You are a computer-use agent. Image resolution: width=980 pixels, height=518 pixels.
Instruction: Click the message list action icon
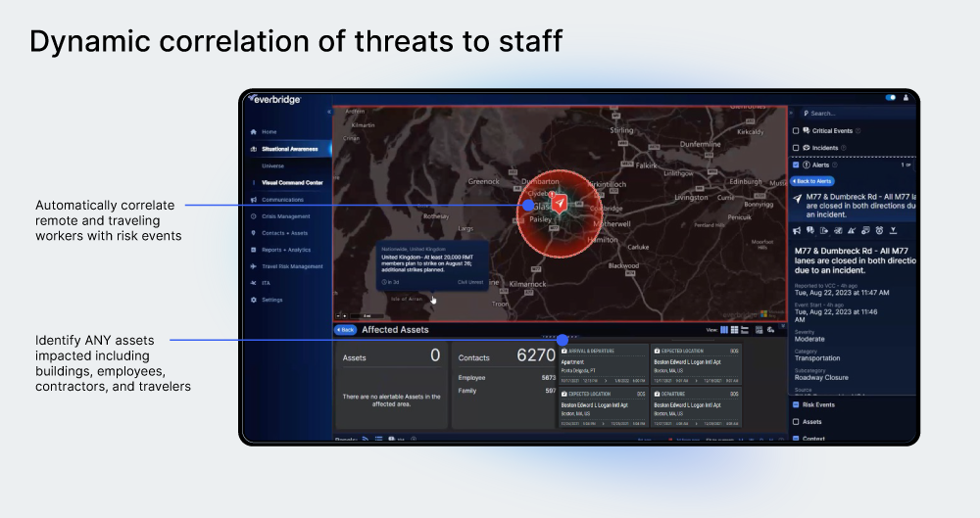point(865,230)
